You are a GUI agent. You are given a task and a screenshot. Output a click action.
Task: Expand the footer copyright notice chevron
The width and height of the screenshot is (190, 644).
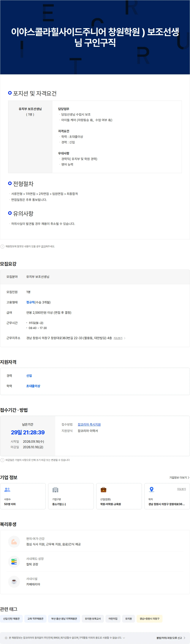pos(124,638)
